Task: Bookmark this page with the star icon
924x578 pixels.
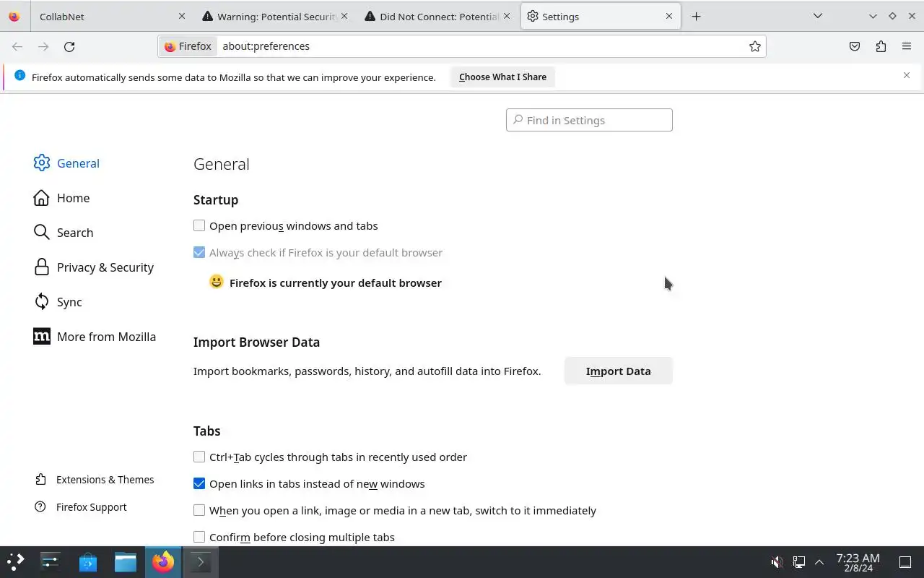Action: click(x=755, y=46)
